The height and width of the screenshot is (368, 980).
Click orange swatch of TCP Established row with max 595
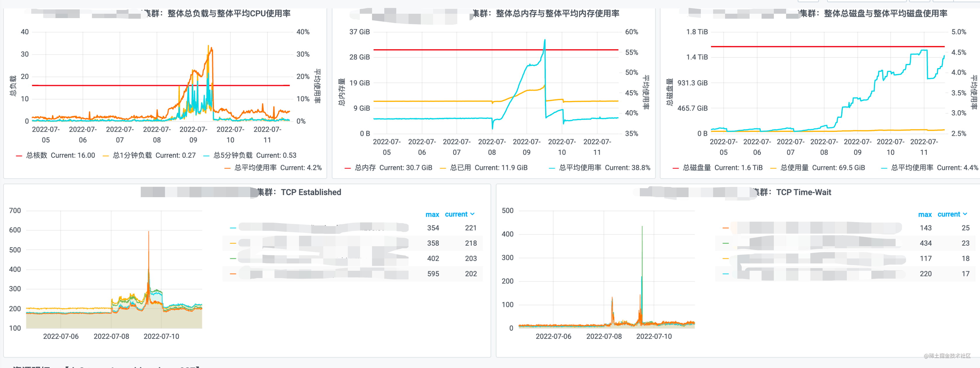pos(233,274)
